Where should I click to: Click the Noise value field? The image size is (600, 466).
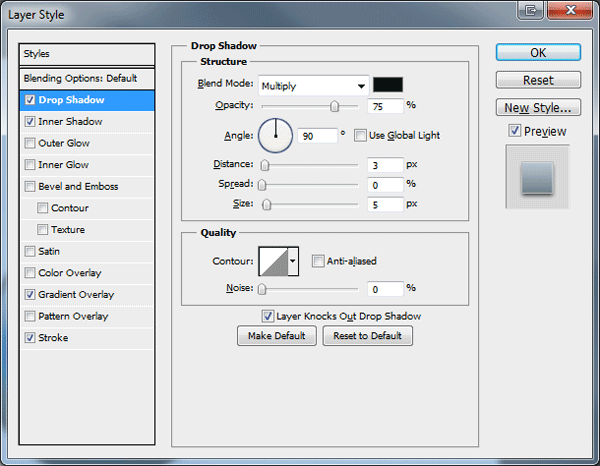tap(385, 289)
